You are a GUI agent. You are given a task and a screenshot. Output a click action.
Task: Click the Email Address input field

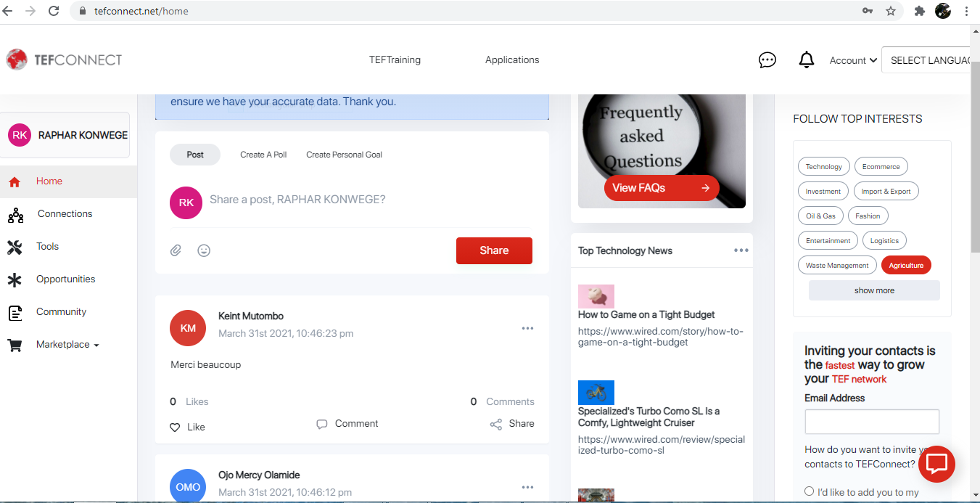tap(872, 422)
